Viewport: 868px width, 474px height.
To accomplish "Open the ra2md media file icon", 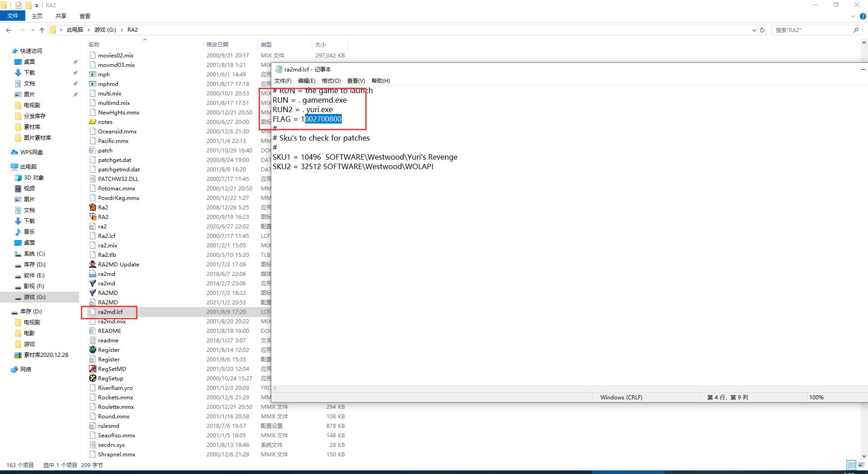I will pos(106,274).
